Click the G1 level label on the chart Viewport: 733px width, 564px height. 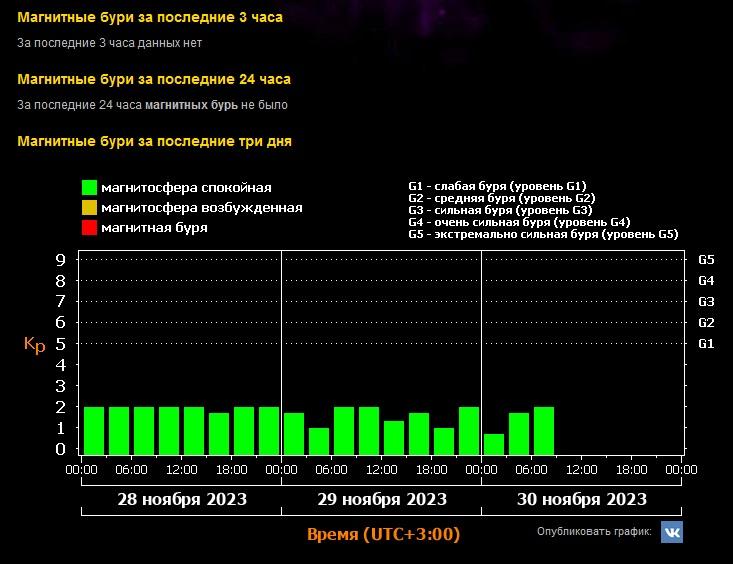click(x=706, y=344)
